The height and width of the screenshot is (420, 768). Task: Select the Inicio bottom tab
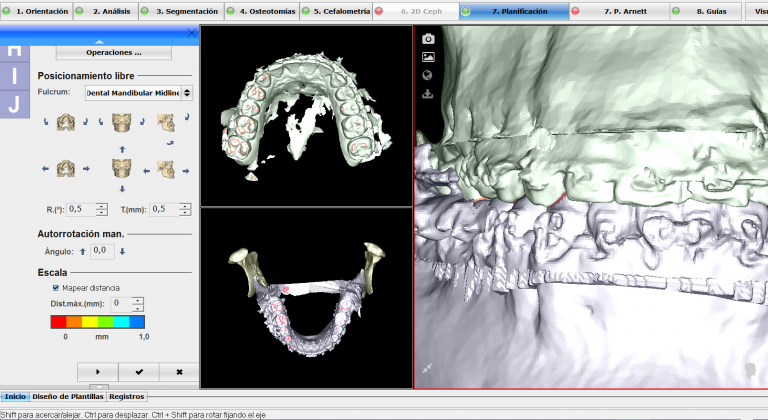point(15,396)
